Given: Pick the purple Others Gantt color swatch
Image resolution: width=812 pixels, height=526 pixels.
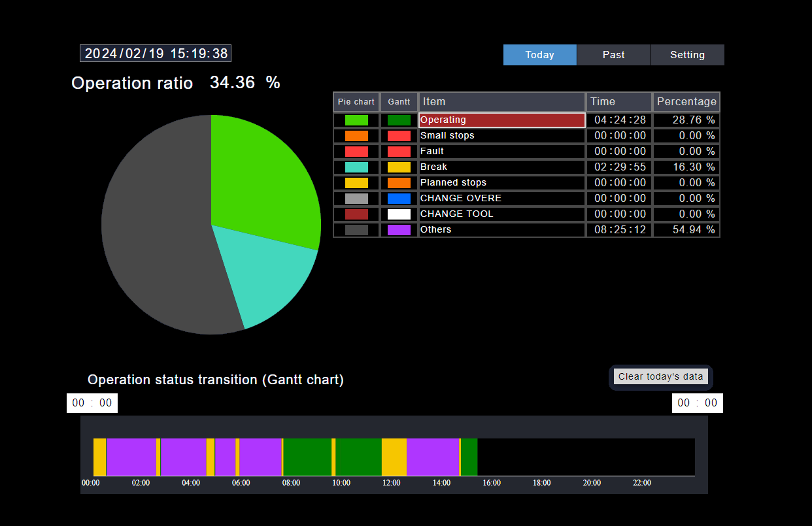Looking at the screenshot, I should coord(399,230).
